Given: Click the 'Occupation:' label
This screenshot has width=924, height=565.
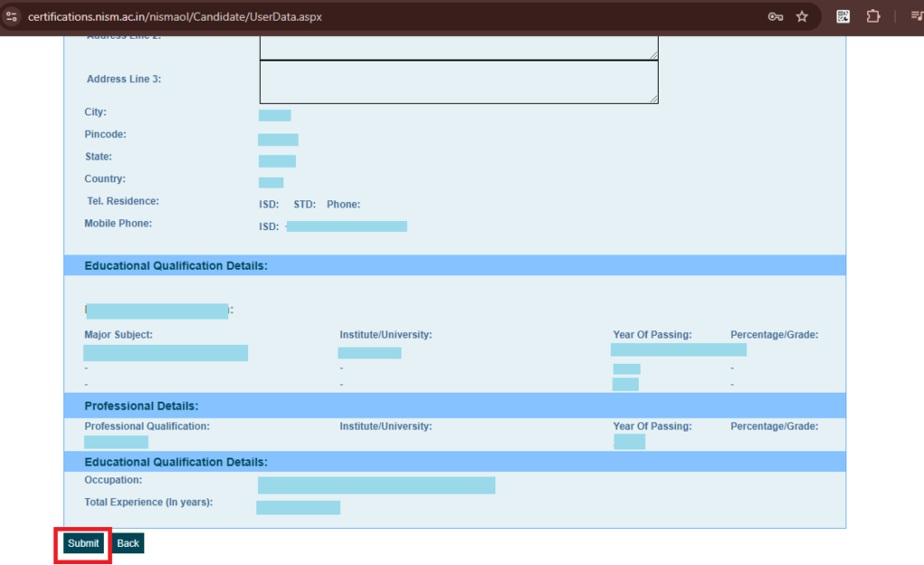Looking at the screenshot, I should 113,480.
